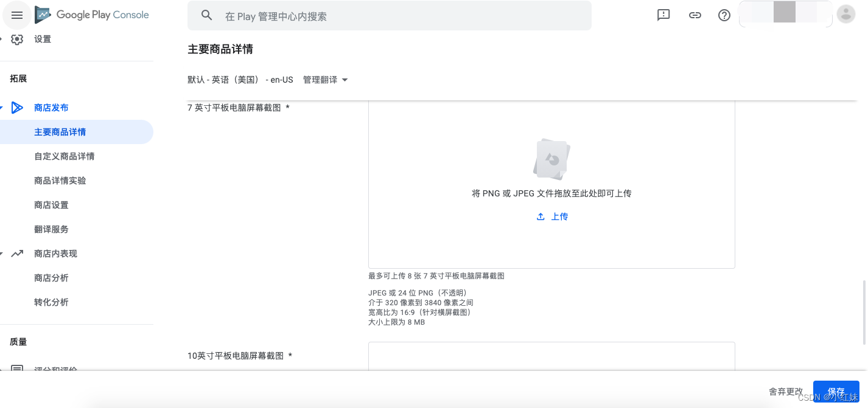Open help with the question mark icon
Image resolution: width=868 pixels, height=408 pixels.
click(x=724, y=15)
